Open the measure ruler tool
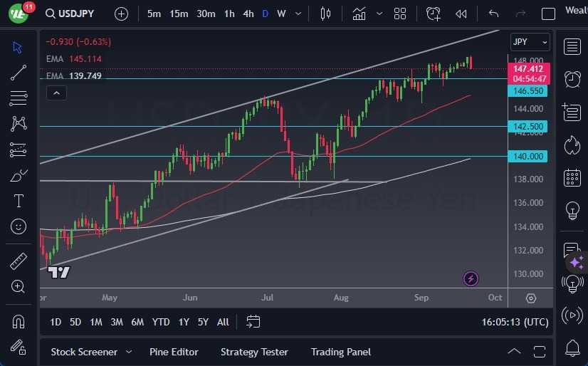This screenshot has width=588, height=366. (x=19, y=261)
